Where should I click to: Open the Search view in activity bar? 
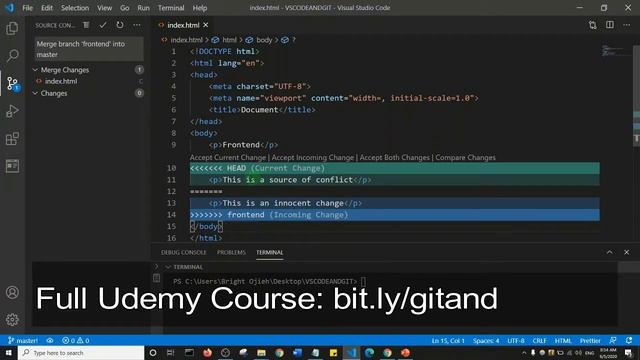(12, 56)
